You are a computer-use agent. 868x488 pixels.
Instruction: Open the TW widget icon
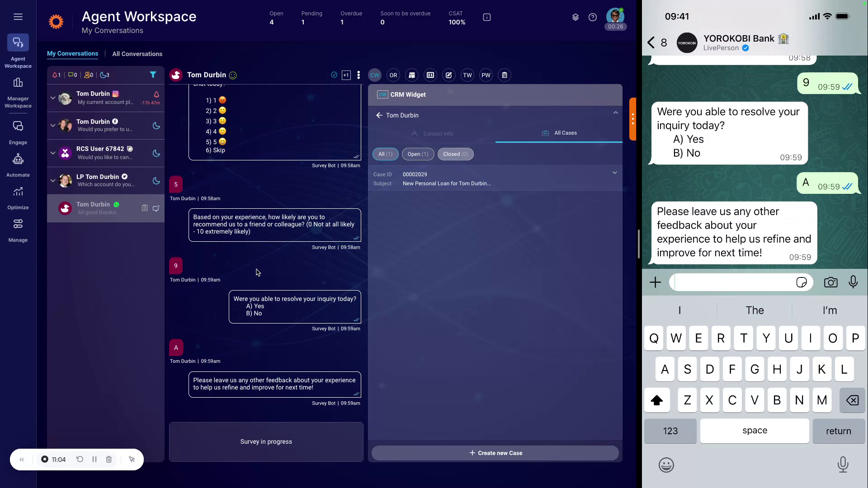pos(467,75)
